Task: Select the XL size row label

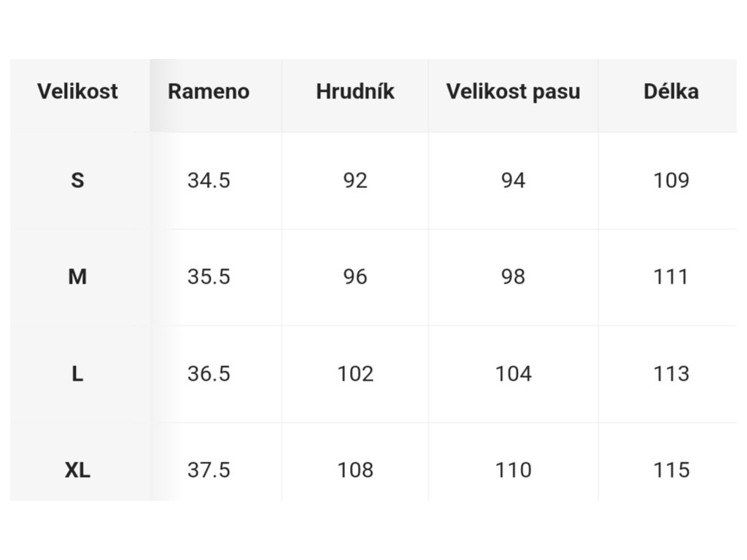Action: point(77,470)
